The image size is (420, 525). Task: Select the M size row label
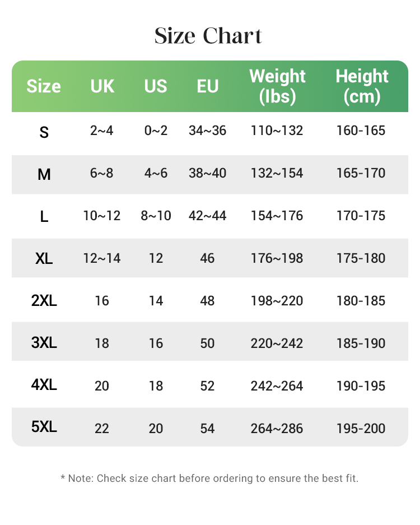pyautogui.click(x=44, y=174)
